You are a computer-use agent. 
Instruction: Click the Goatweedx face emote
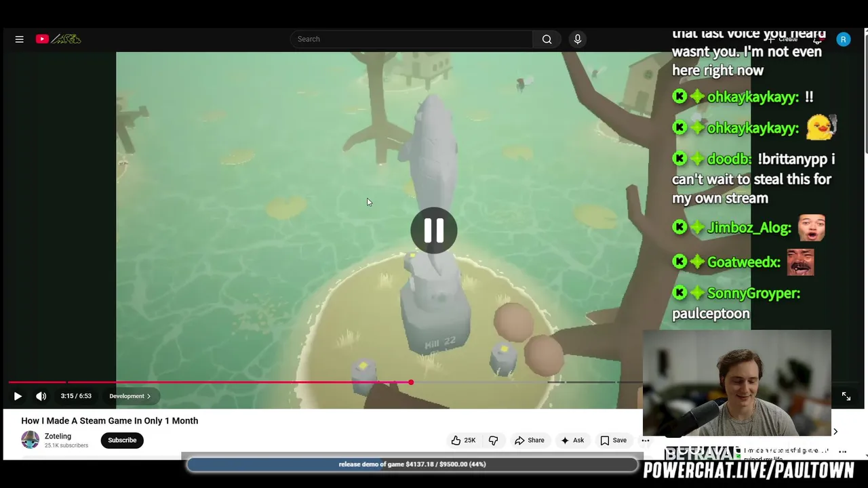coord(800,262)
